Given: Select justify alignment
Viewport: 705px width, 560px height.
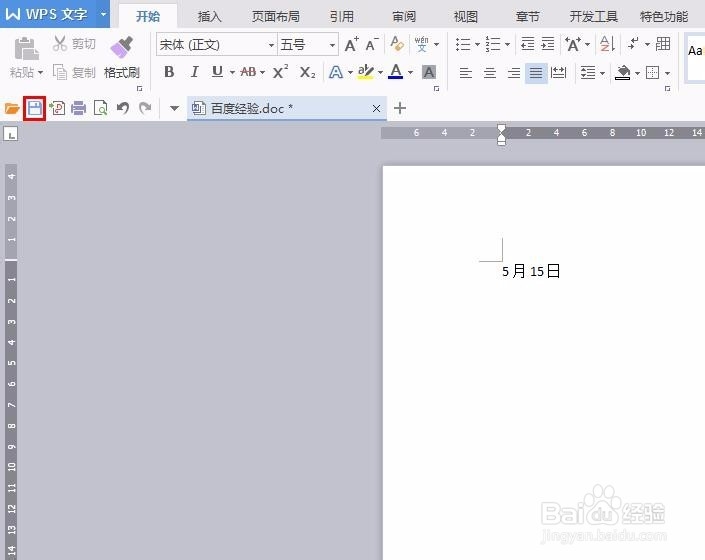Looking at the screenshot, I should coord(536,73).
